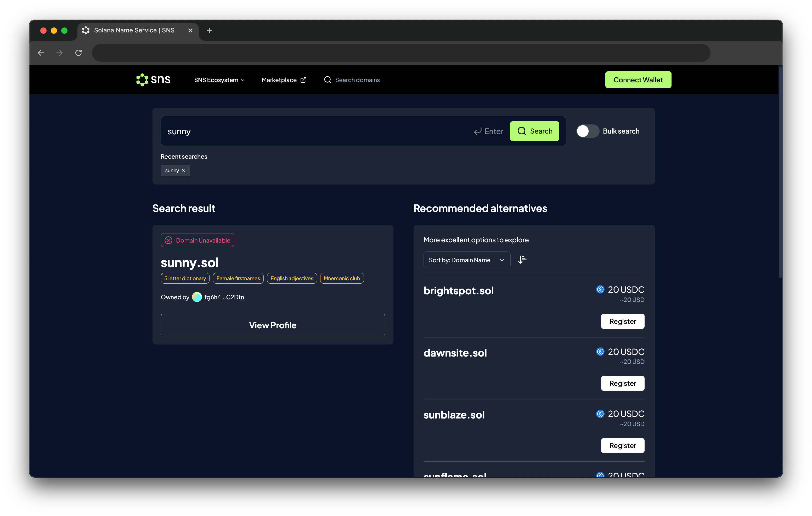Click the USDC coin icon for brightspot.sol
Image resolution: width=812 pixels, height=516 pixels.
pyautogui.click(x=600, y=290)
